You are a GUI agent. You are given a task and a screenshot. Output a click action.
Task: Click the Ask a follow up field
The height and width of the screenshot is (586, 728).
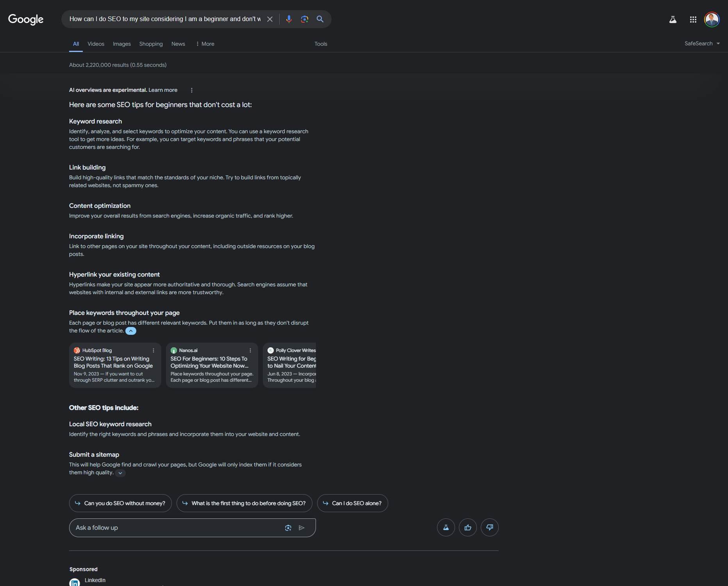[176, 528]
